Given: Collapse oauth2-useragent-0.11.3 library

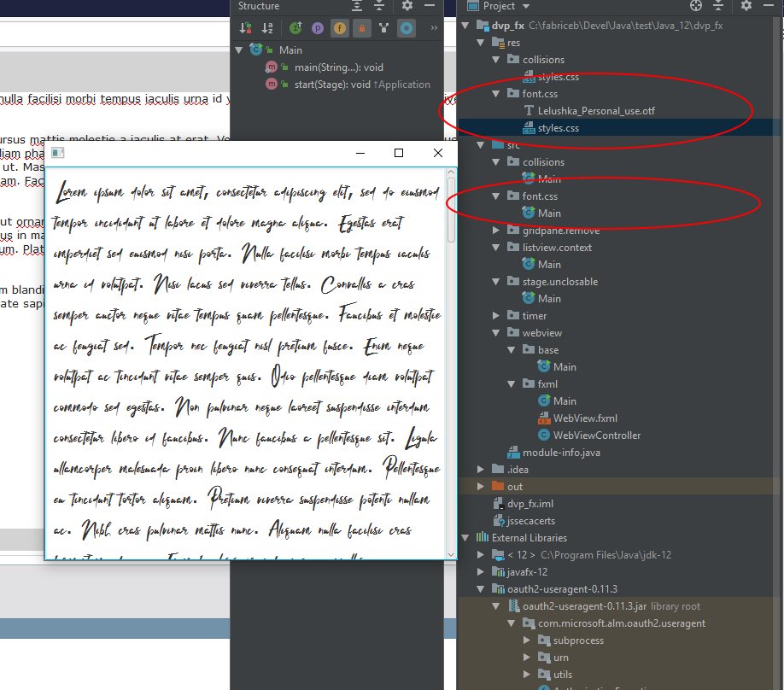Looking at the screenshot, I should coord(481,589).
